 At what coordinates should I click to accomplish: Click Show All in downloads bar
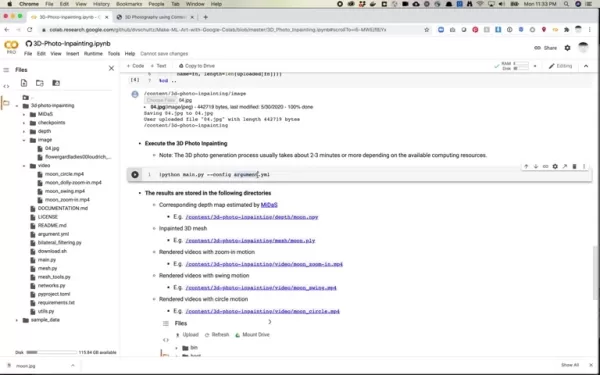tap(570, 365)
